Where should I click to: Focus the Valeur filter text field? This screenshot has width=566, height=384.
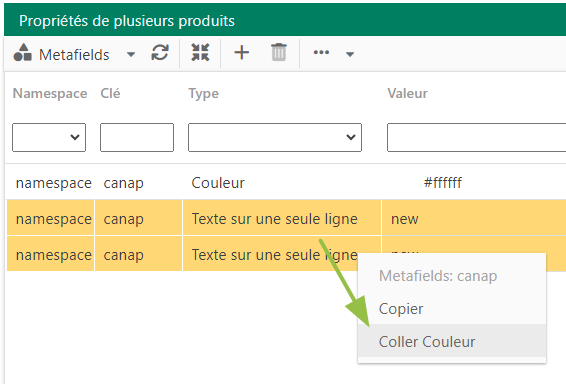click(476, 138)
